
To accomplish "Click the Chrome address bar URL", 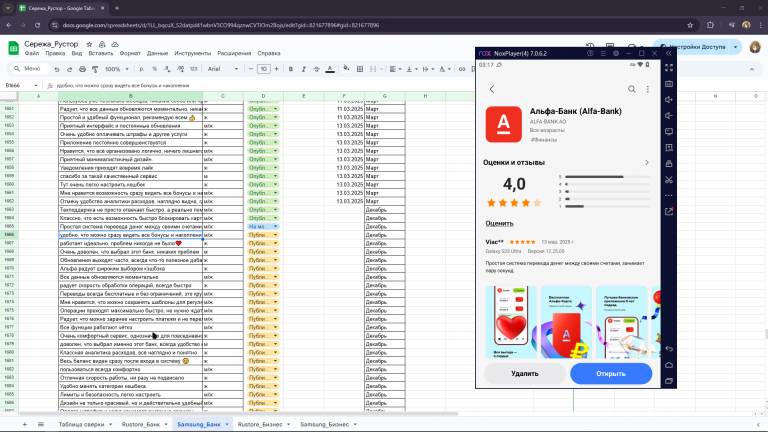I will 220,25.
